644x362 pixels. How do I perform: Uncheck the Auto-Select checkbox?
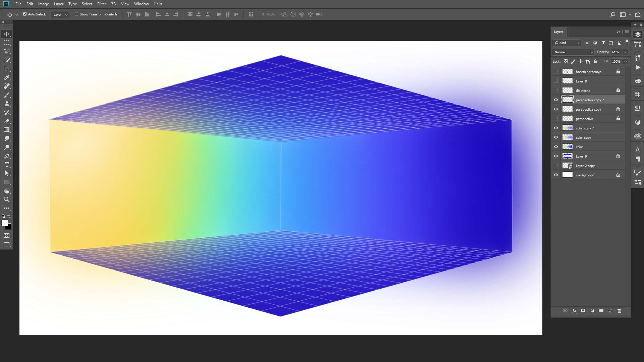point(25,14)
